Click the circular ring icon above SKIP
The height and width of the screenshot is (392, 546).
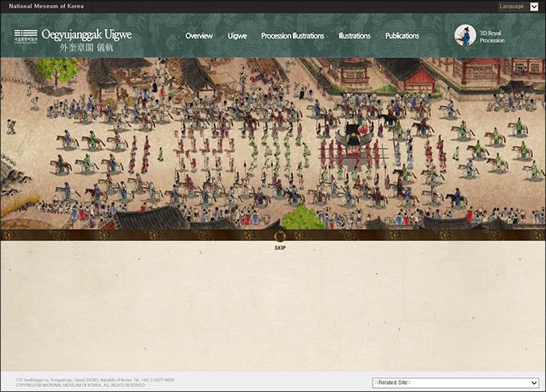(x=280, y=237)
